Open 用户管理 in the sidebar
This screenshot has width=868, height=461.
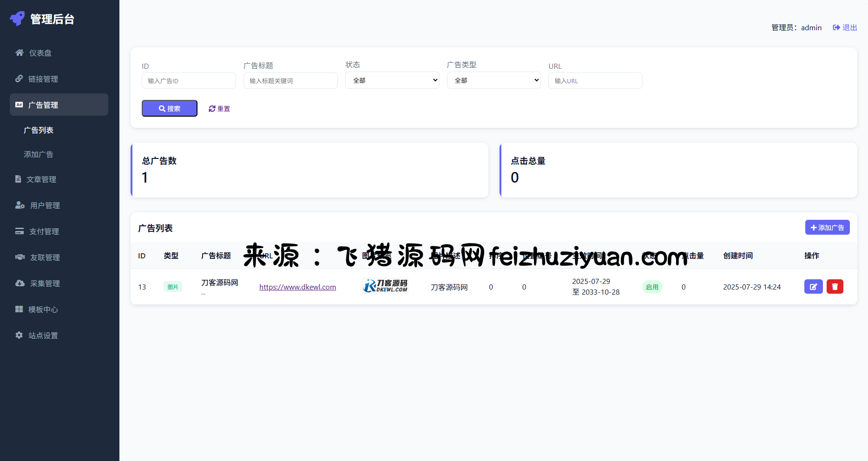click(x=45, y=205)
